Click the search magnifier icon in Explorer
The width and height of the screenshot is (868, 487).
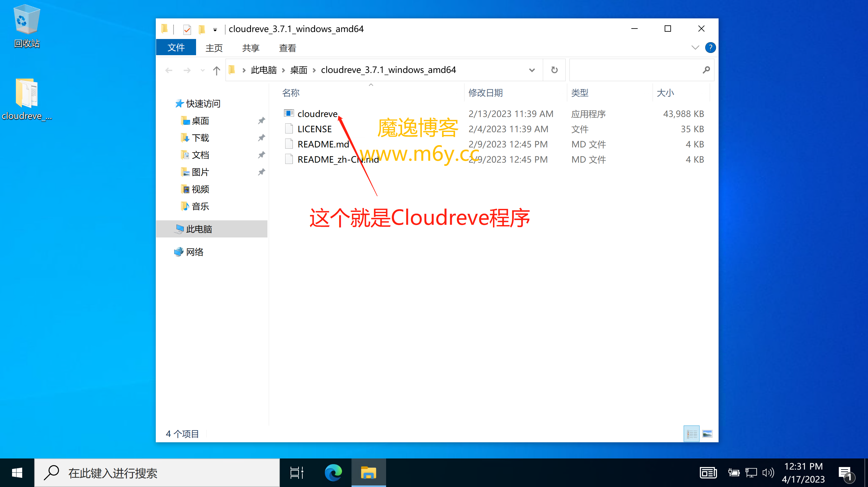(706, 70)
